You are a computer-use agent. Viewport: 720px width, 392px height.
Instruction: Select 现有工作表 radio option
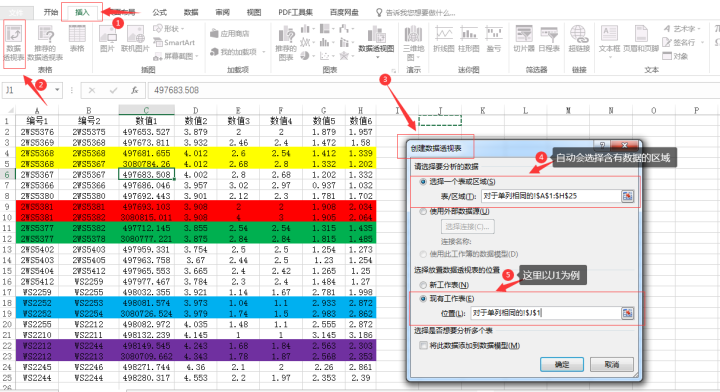423,298
